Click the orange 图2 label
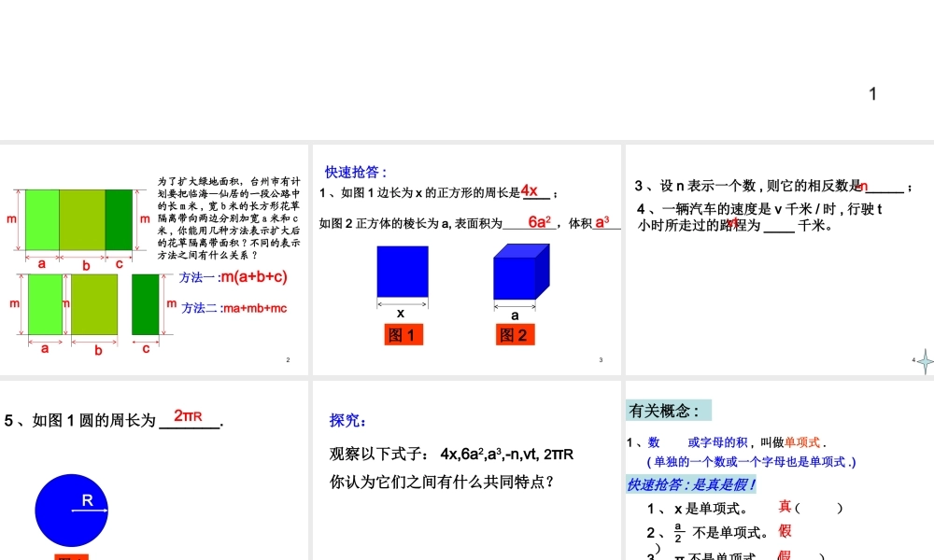Image resolution: width=934 pixels, height=560 pixels. pos(515,334)
